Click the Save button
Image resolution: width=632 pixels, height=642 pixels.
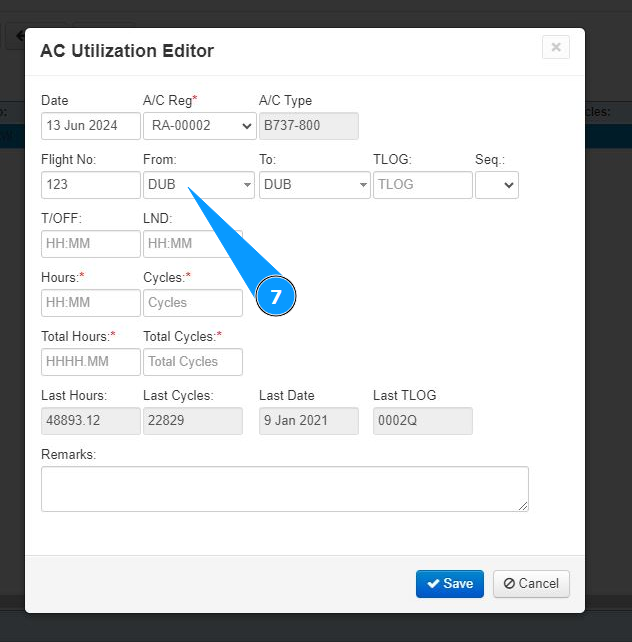coord(450,584)
